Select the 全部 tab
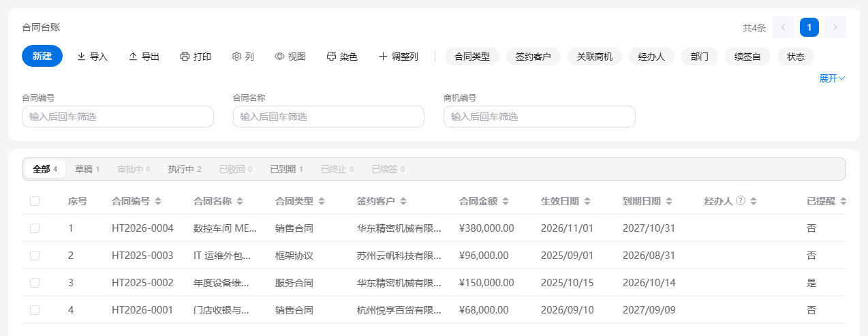 [45, 169]
